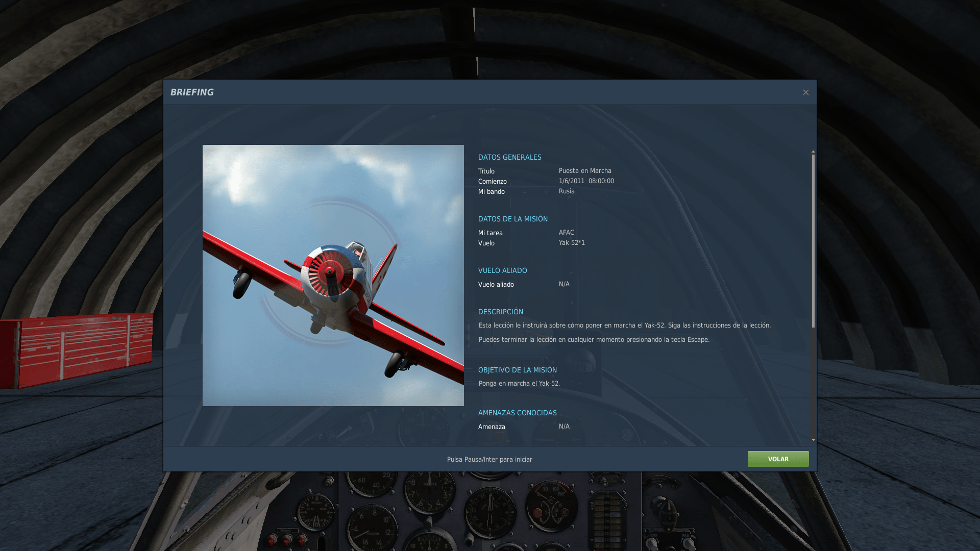Select the DATOS GENERALES section heading

(x=509, y=157)
